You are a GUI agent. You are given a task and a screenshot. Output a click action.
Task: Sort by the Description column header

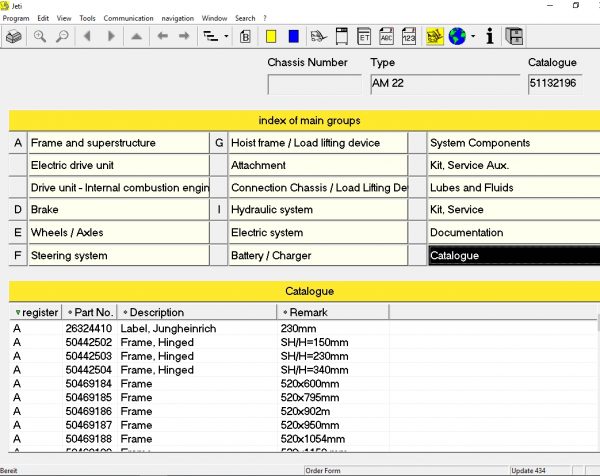pyautogui.click(x=197, y=313)
